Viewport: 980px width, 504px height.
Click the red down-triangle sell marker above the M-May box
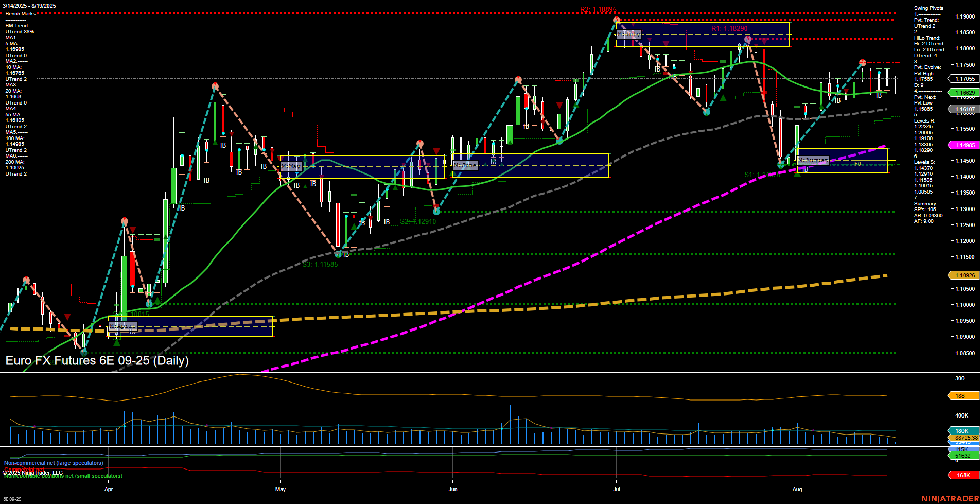(x=437, y=151)
